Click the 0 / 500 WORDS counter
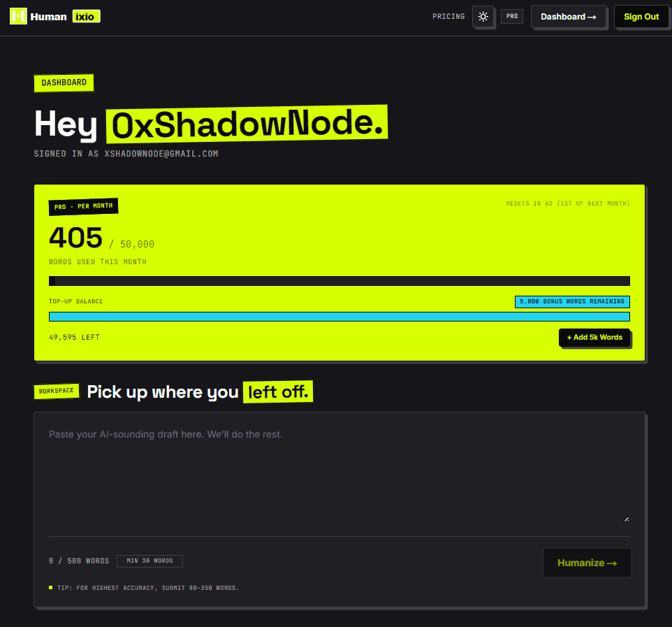Screen dimensions: 672x627 pyautogui.click(x=79, y=561)
